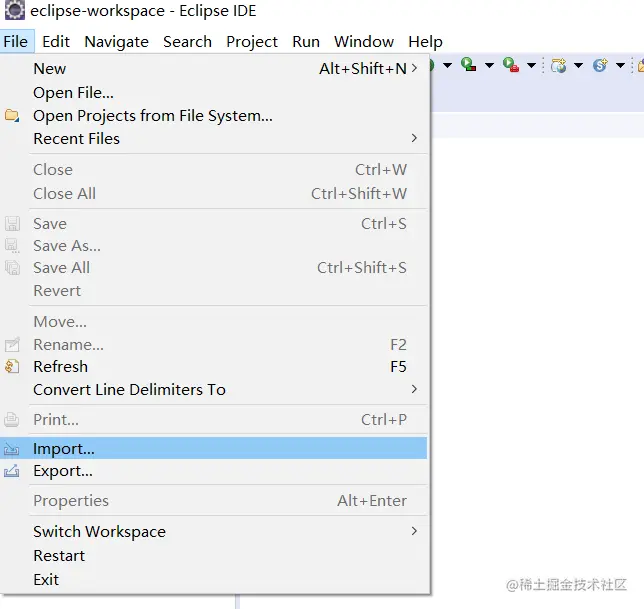Select the highlighted Import... entry
Image resolution: width=644 pixels, height=609 pixels.
214,448
